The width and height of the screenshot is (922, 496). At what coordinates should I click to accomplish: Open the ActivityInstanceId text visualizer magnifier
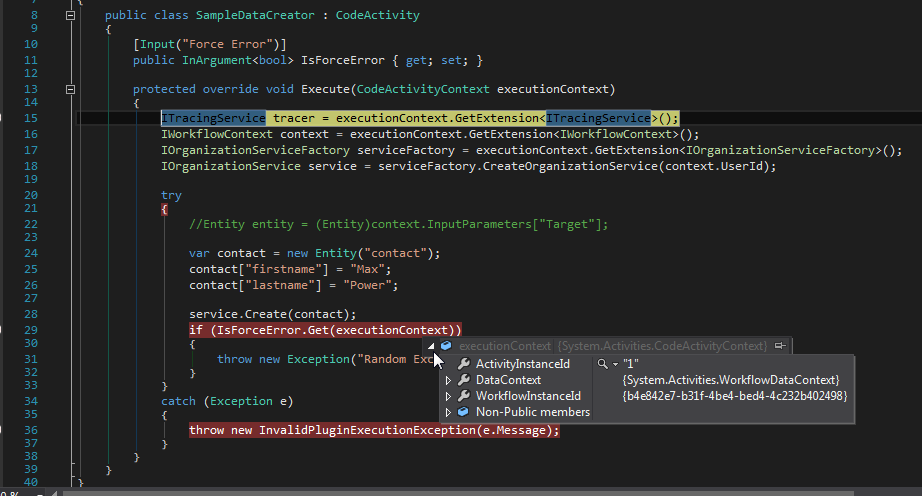pos(602,364)
